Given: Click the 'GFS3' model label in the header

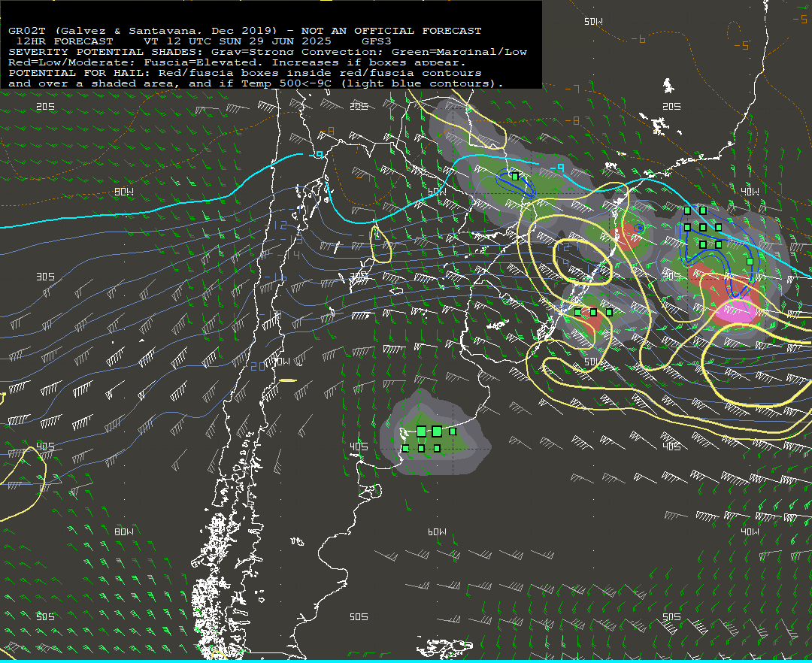Looking at the screenshot, I should (377, 41).
